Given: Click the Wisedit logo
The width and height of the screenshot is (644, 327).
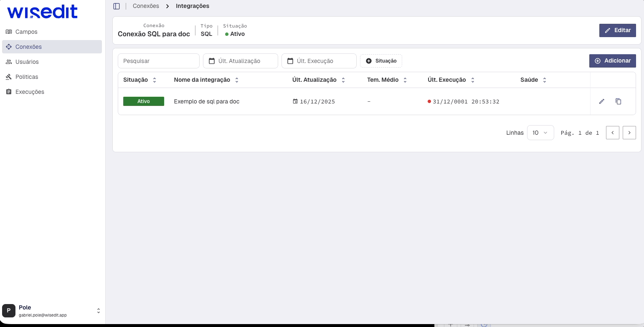Looking at the screenshot, I should pos(43,13).
